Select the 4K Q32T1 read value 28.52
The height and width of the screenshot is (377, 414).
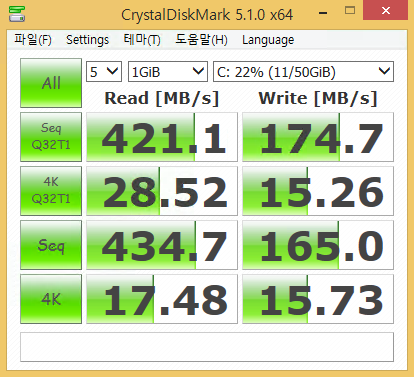tap(162, 191)
